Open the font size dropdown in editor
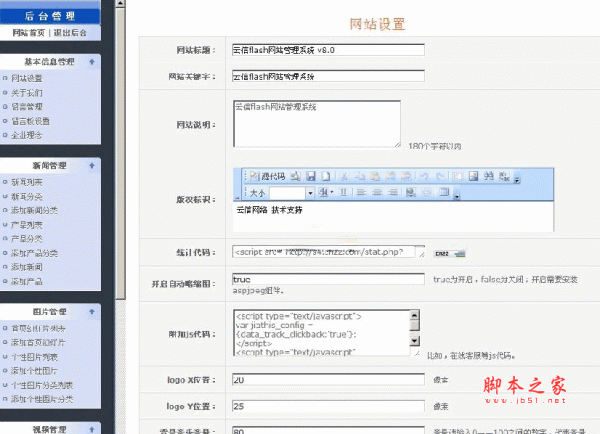Screen dimensions: 600x434 310,193
